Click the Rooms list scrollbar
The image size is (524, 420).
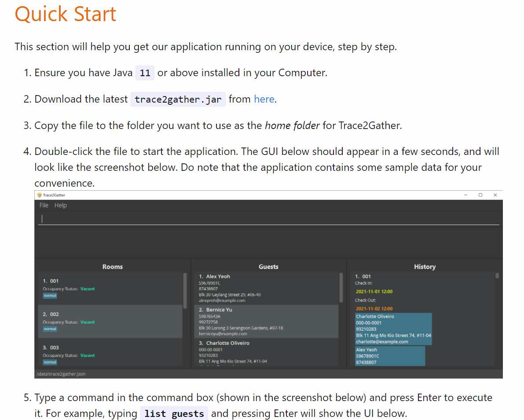pyautogui.click(x=185, y=290)
